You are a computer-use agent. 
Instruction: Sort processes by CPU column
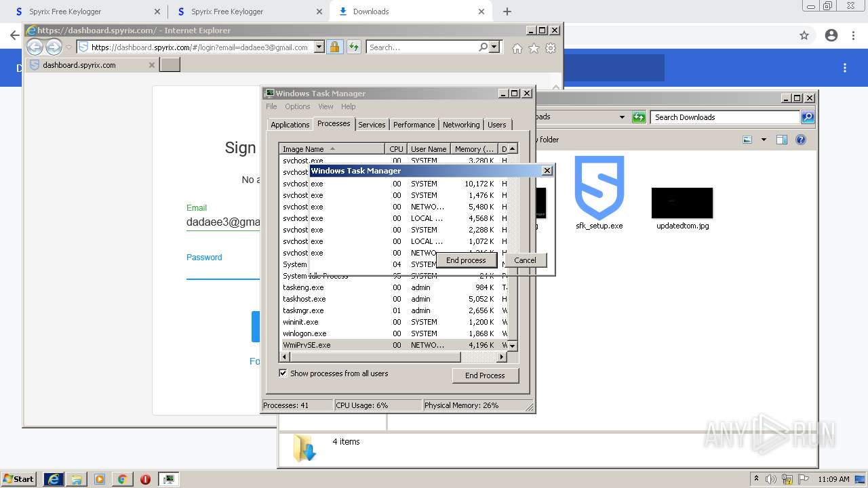pos(396,149)
